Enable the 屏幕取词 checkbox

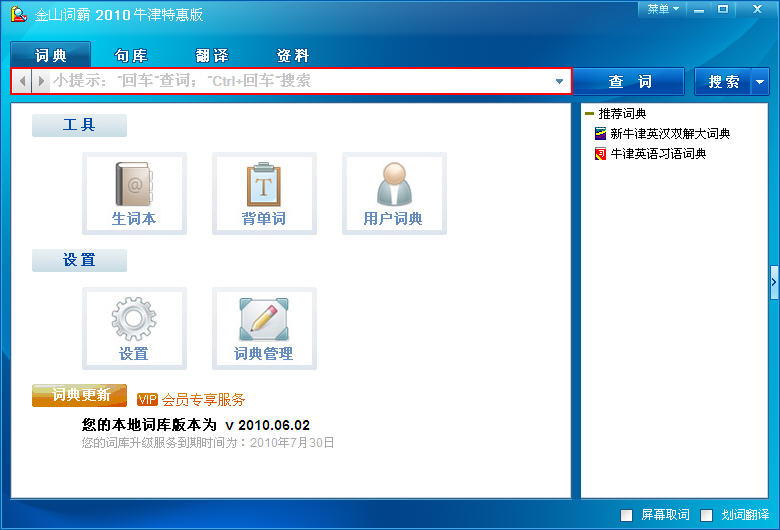pyautogui.click(x=626, y=515)
